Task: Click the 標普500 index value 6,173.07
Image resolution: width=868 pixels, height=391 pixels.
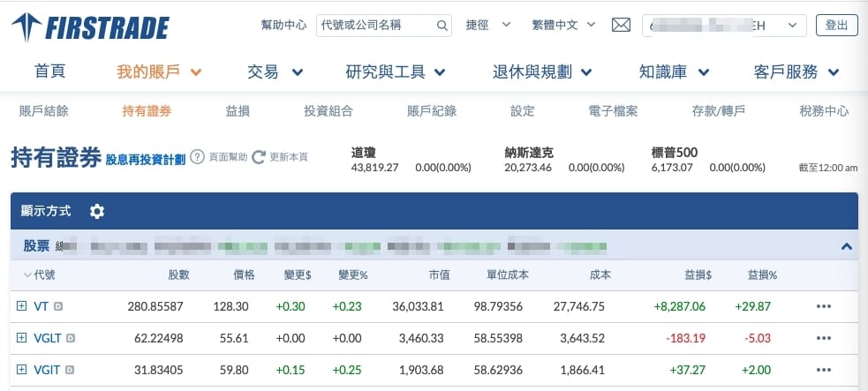Action: (672, 168)
